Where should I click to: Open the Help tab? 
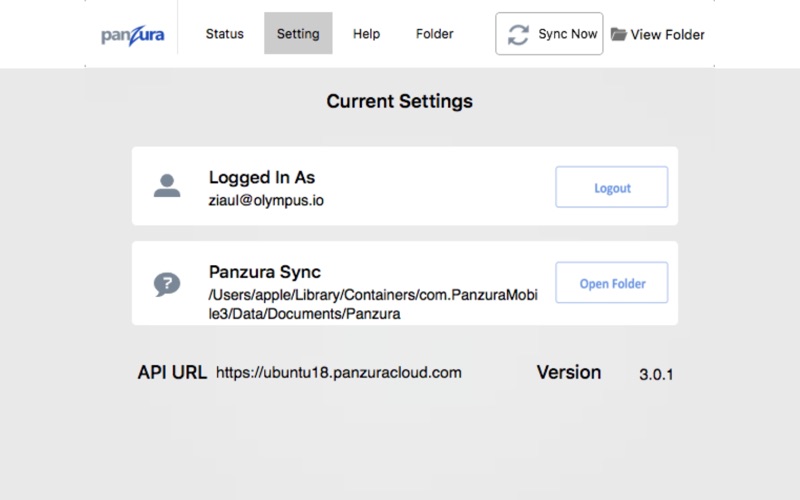pyautogui.click(x=366, y=34)
